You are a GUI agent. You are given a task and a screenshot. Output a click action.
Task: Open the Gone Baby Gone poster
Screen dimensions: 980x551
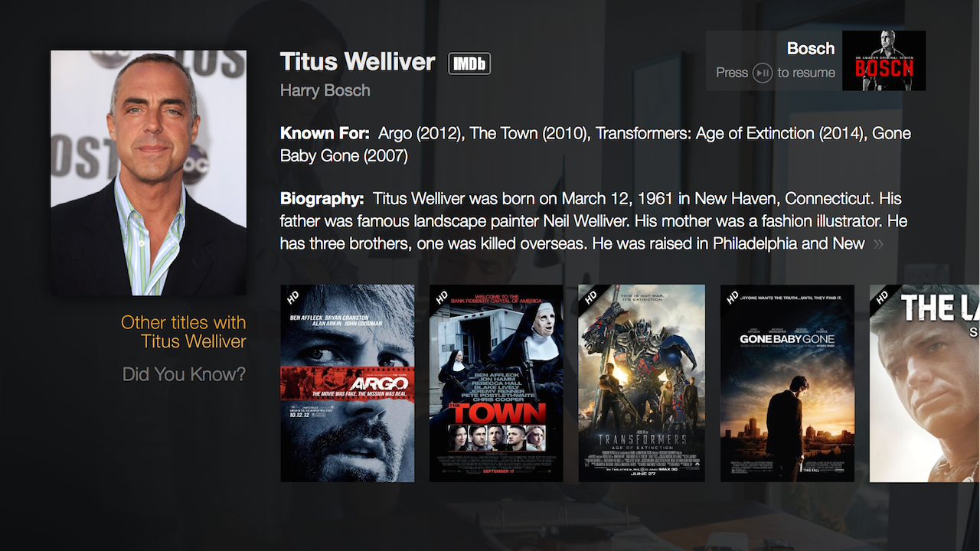(x=787, y=383)
